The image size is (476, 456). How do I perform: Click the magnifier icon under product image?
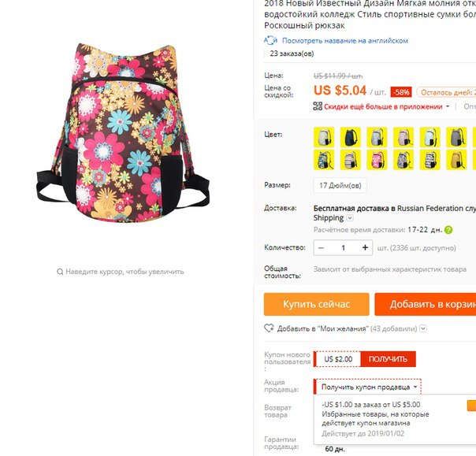(60, 272)
